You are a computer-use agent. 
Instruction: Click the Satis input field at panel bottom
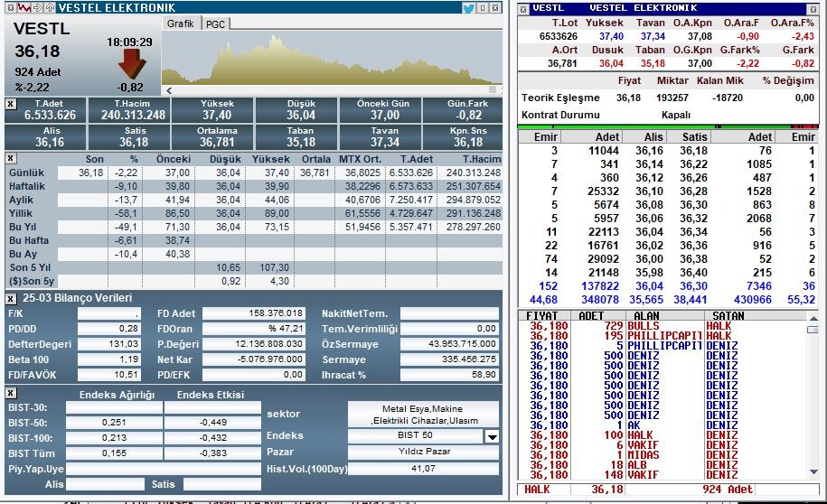click(x=222, y=484)
